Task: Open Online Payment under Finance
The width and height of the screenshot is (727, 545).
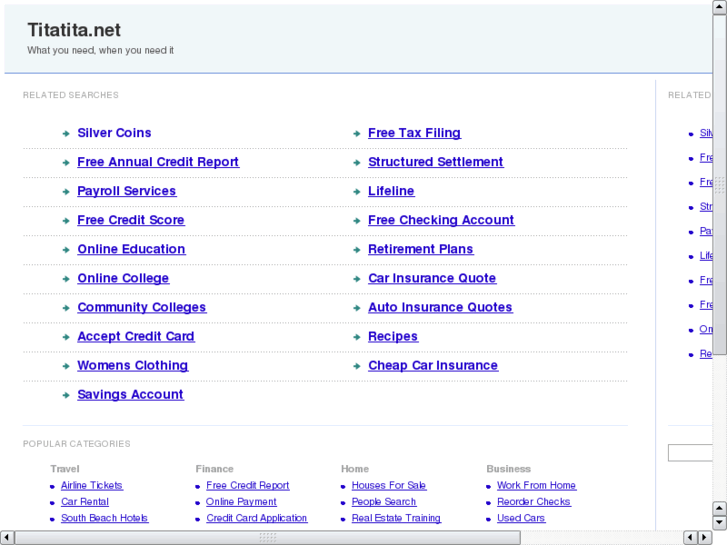Action: [x=241, y=502]
